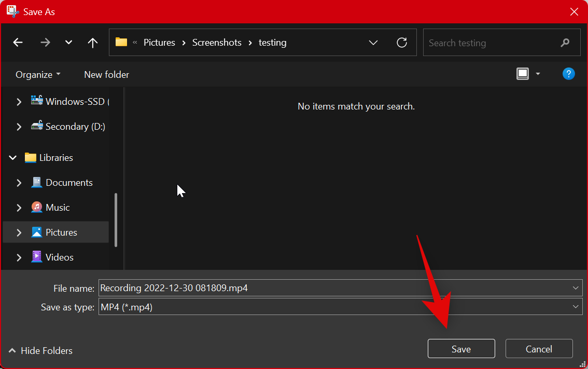Viewport: 588px width, 369px height.
Task: Expand the Music library
Action: pyautogui.click(x=19, y=207)
